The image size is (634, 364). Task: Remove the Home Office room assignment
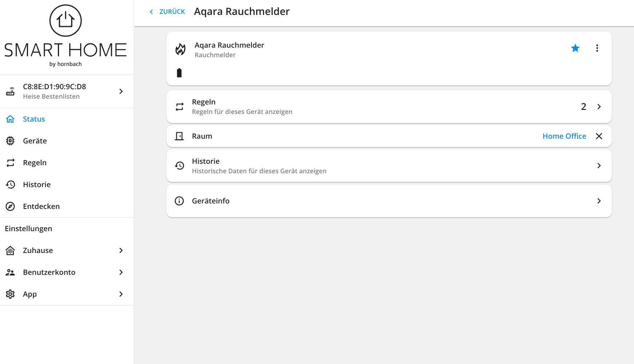pyautogui.click(x=599, y=136)
